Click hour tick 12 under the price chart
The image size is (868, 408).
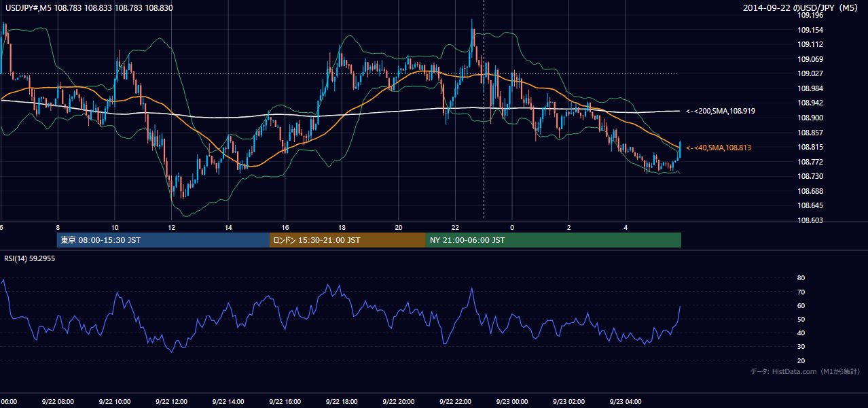(172, 227)
